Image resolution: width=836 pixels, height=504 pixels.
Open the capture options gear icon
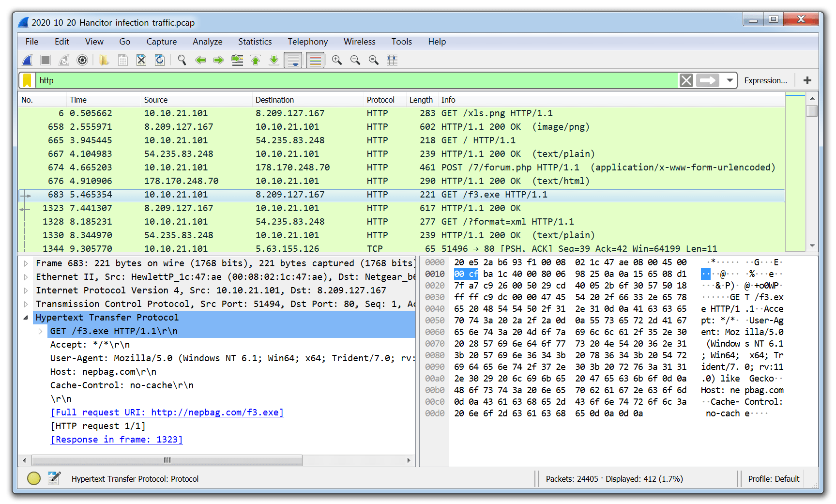point(82,60)
